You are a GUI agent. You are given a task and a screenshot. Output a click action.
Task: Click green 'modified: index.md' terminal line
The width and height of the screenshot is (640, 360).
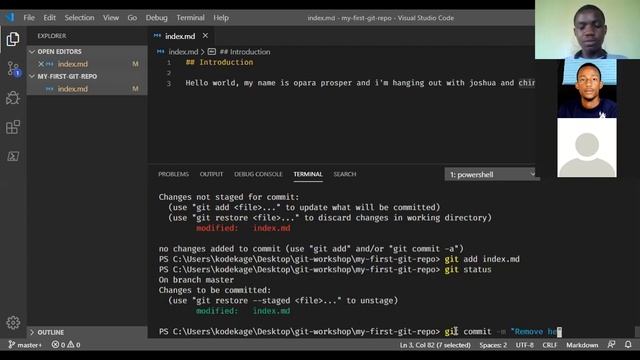point(243,311)
